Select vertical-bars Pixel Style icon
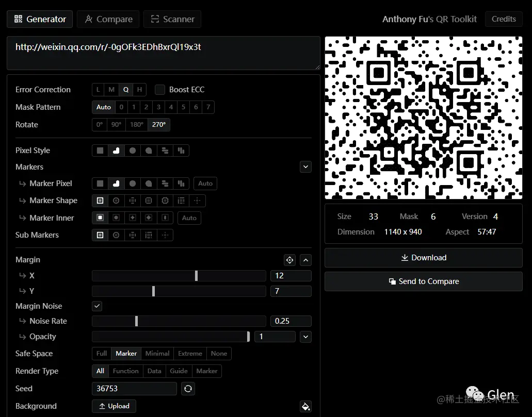 181,151
